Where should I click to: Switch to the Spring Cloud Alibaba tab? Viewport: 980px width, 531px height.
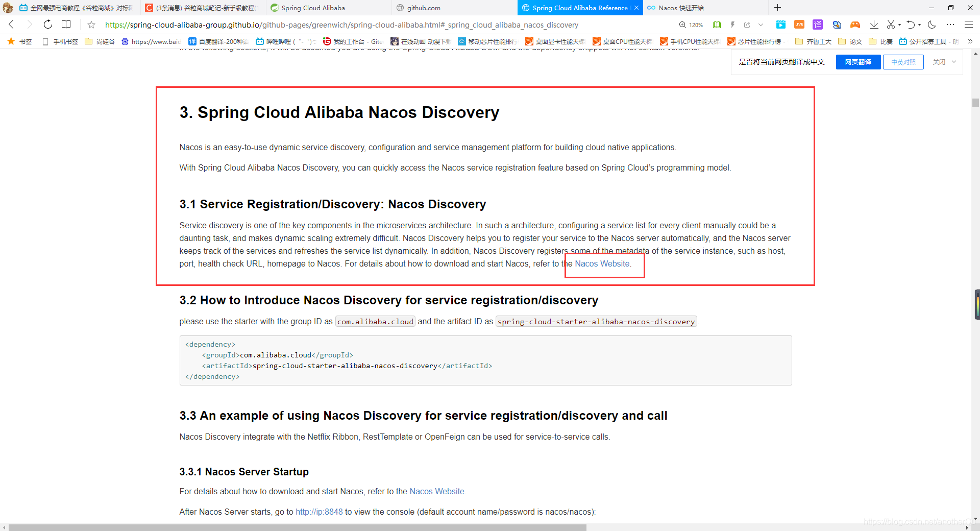pyautogui.click(x=329, y=8)
